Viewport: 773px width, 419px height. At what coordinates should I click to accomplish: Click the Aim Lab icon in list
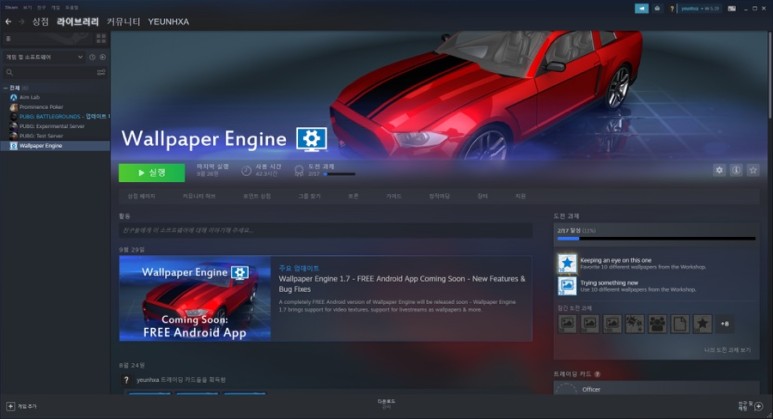coord(14,97)
